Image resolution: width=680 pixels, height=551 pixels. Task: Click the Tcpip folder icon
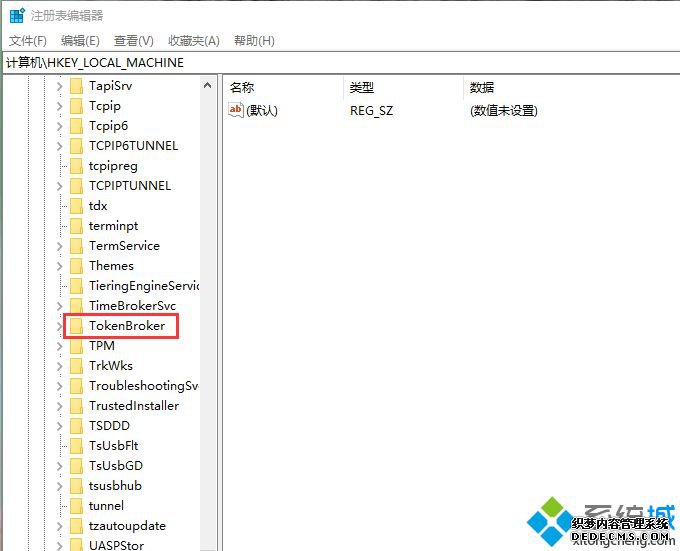[76, 106]
